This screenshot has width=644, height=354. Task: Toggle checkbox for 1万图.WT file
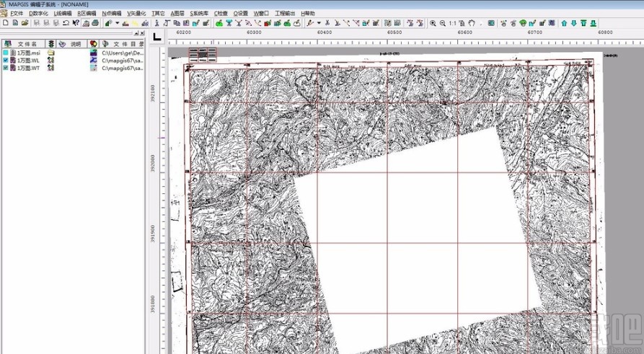[x=6, y=68]
